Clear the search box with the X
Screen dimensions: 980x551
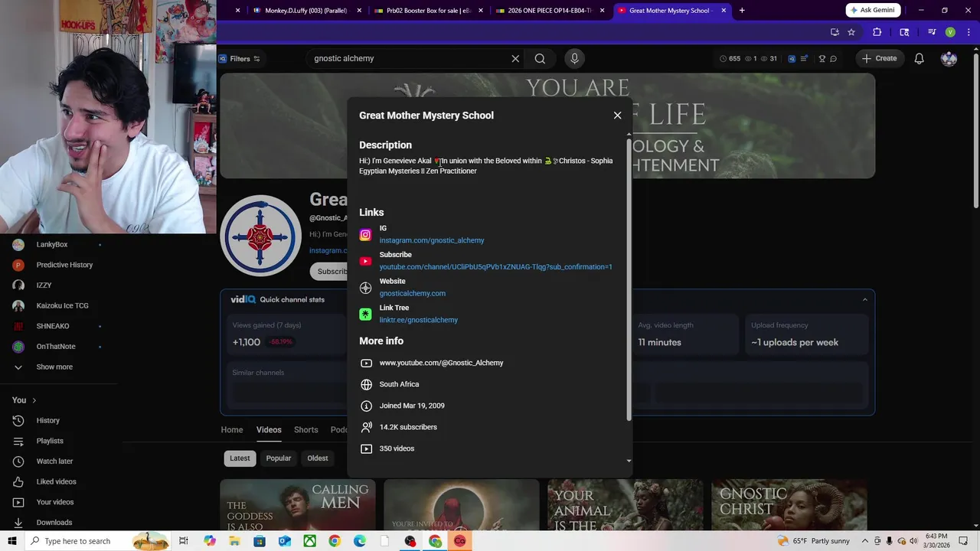pyautogui.click(x=515, y=59)
